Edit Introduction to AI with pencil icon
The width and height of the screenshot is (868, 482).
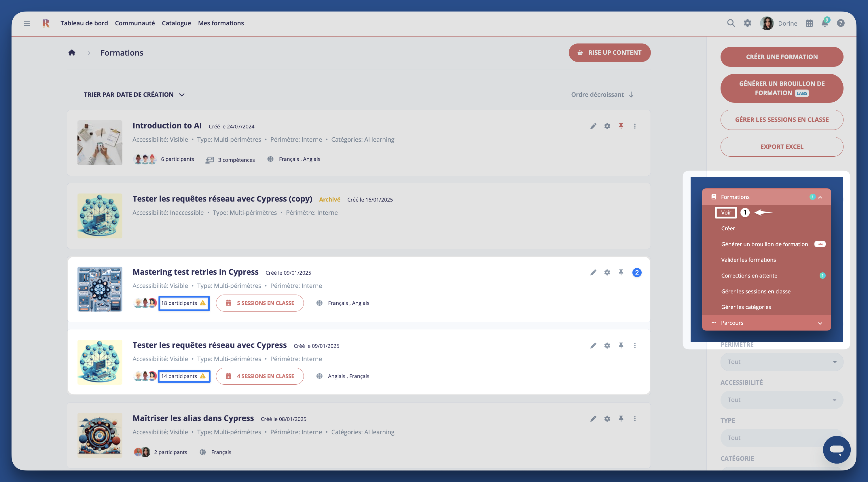(593, 126)
